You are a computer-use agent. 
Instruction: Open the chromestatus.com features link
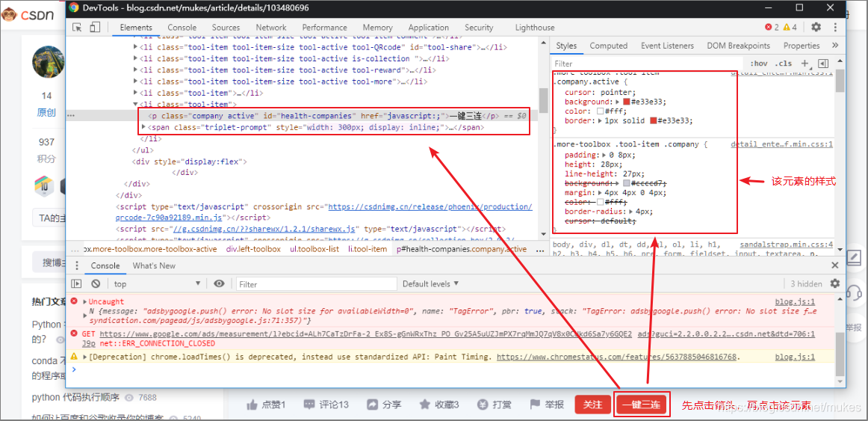(x=619, y=357)
